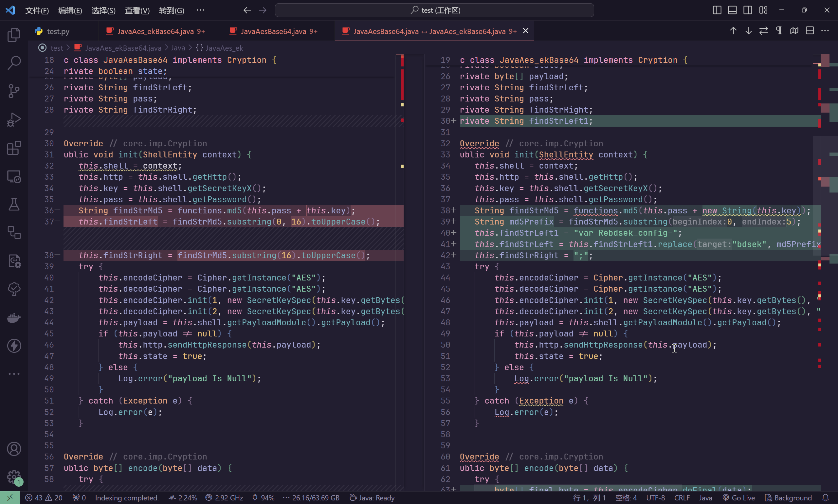Show additional activity bar views
The image size is (838, 504).
14,374
